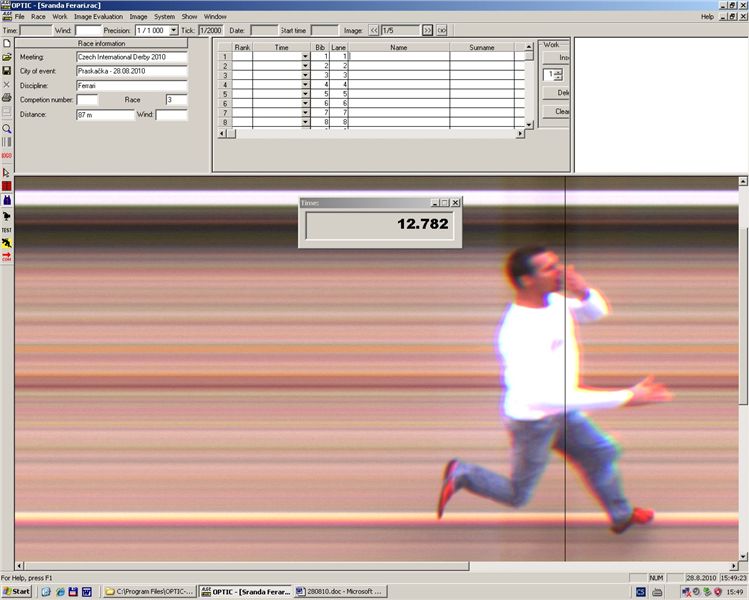Image resolution: width=749 pixels, height=600 pixels.
Task: Click the yellow runner icon
Action: (7, 243)
